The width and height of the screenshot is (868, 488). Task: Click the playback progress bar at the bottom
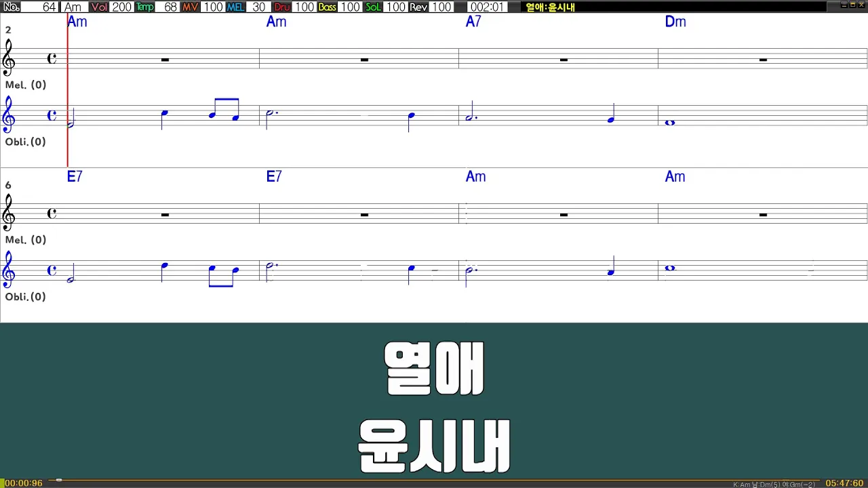coord(434,481)
